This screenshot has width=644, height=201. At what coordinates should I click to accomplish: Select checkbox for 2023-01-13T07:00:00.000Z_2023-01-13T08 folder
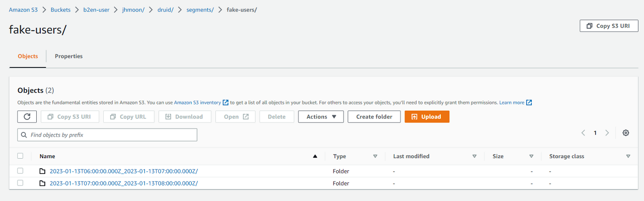pyautogui.click(x=21, y=183)
